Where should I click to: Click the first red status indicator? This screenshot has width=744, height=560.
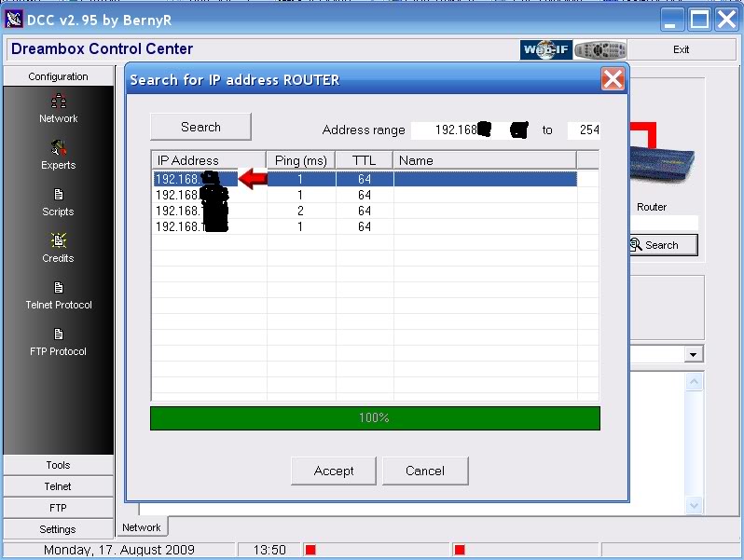[310, 550]
